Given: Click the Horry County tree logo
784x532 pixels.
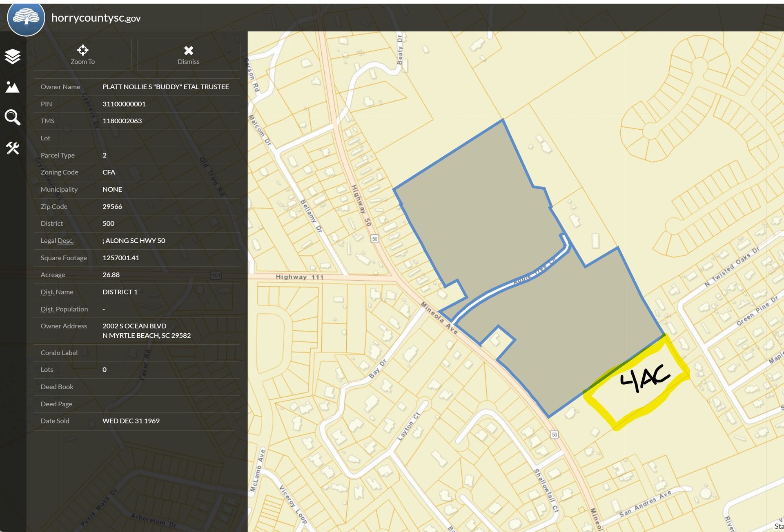Looking at the screenshot, I should coord(26,18).
